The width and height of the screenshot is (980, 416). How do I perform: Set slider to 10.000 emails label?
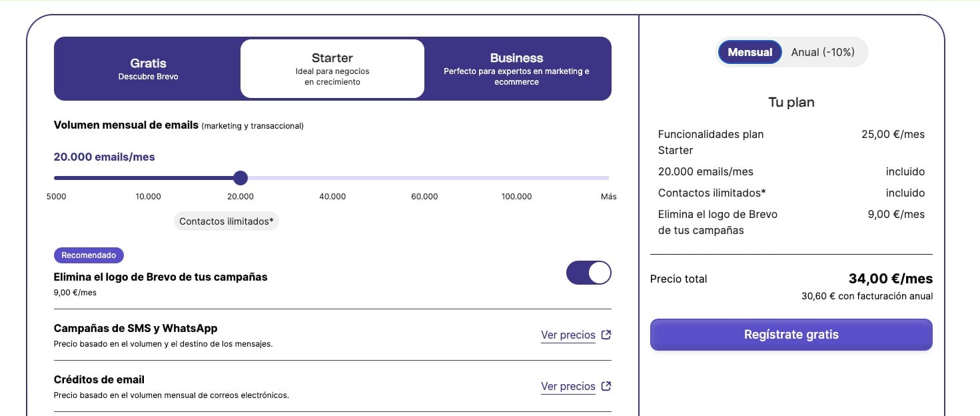148,178
